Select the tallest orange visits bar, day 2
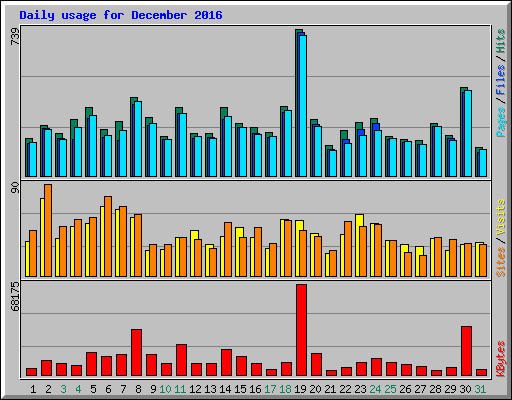The height and width of the screenshot is (400, 512). 48,230
